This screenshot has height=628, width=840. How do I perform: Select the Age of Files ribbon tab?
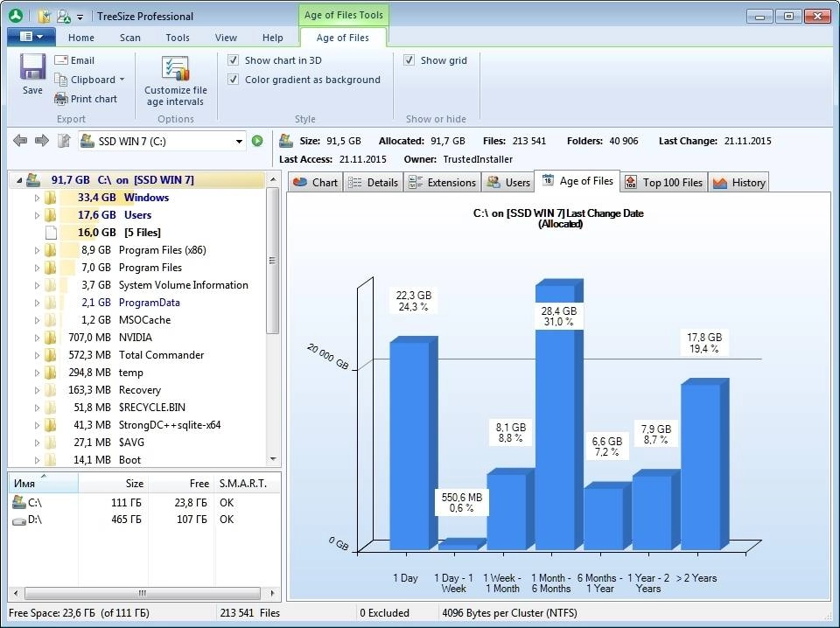[x=343, y=38]
